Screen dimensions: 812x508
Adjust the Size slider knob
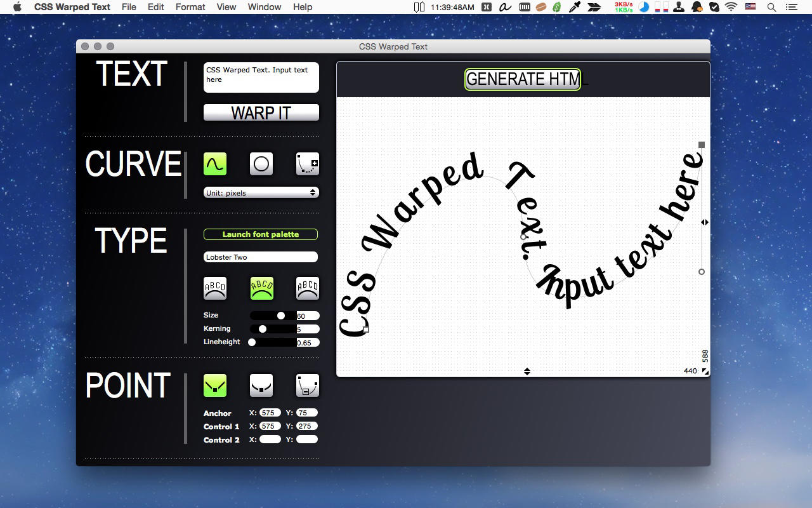pos(281,316)
